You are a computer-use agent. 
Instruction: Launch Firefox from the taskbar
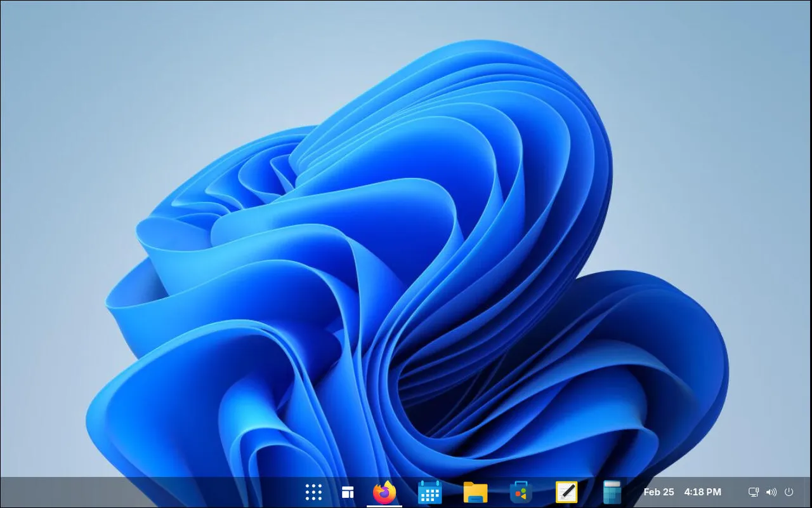tap(384, 492)
